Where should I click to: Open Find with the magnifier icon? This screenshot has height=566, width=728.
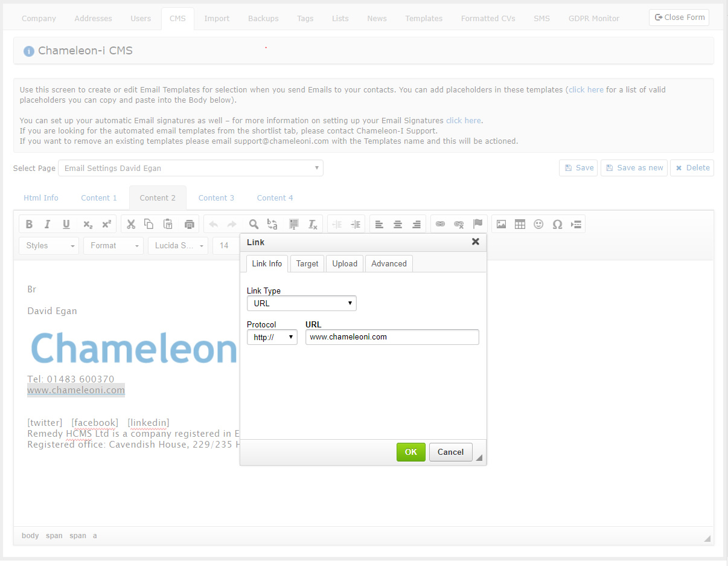(254, 224)
